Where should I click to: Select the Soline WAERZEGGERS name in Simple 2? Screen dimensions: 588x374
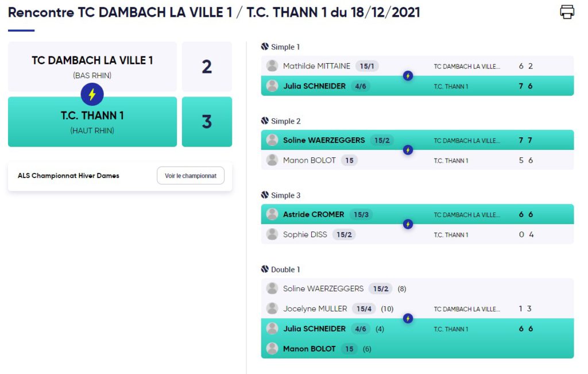tap(324, 140)
